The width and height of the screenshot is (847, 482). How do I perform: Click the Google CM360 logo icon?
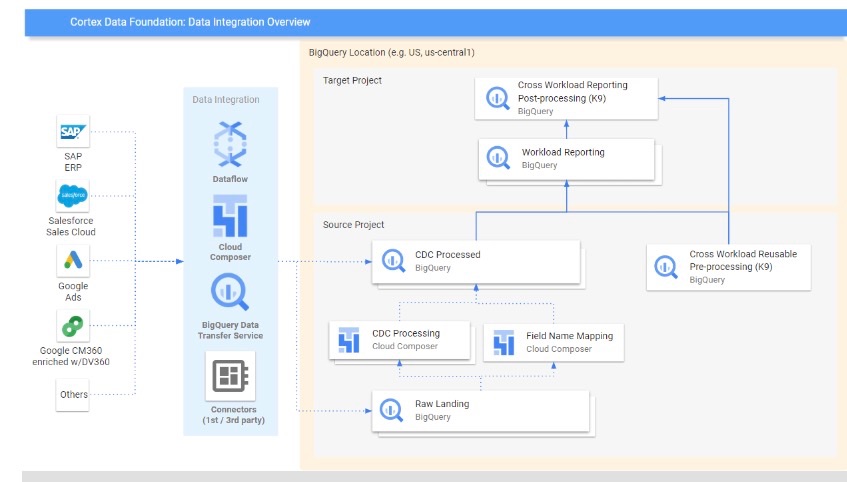(x=73, y=325)
